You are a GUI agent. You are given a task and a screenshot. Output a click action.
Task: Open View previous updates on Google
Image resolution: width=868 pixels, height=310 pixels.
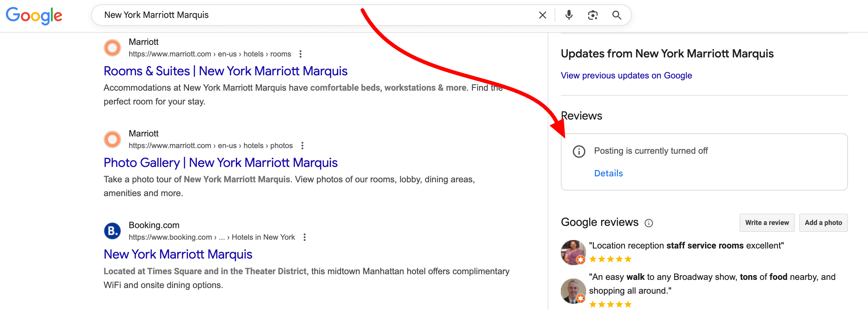627,75
